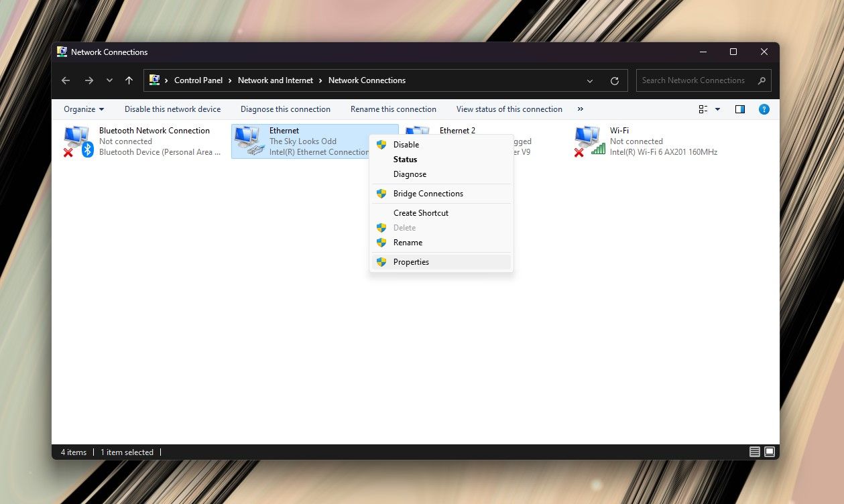
Task: Refresh the Network Connections list
Action: (614, 80)
